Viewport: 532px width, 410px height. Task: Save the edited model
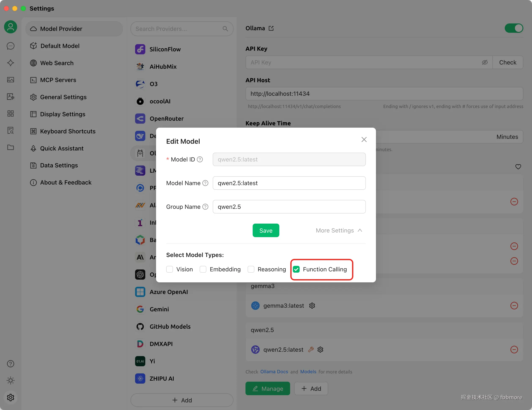pyautogui.click(x=266, y=230)
